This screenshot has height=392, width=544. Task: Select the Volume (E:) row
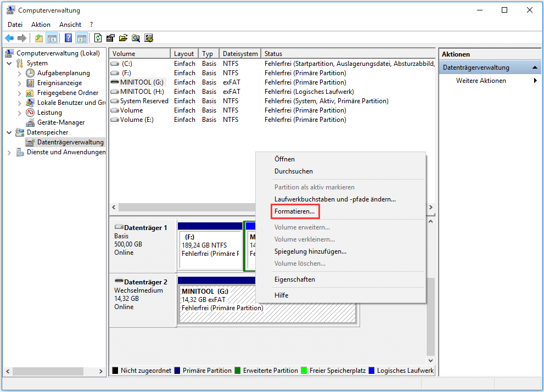click(272, 120)
